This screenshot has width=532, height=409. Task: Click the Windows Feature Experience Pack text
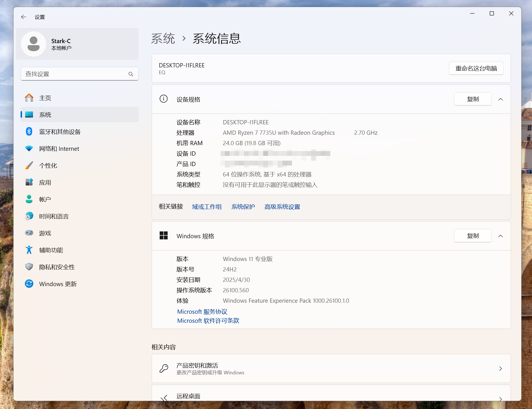point(286,300)
